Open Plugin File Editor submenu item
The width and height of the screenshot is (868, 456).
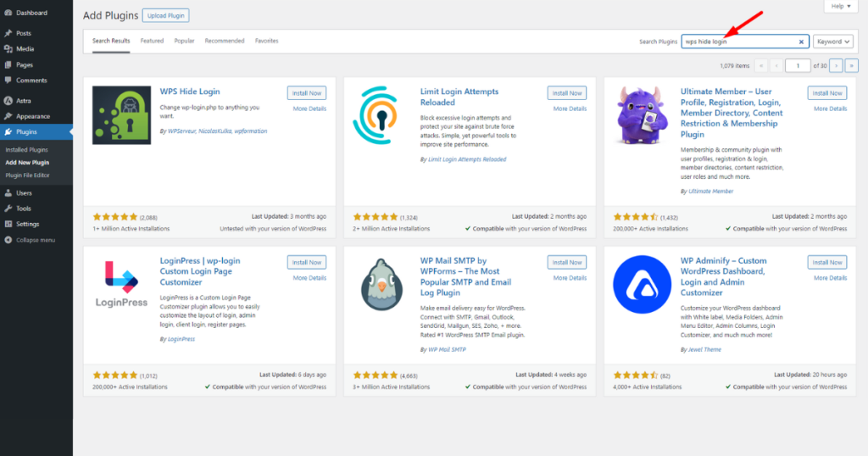[x=28, y=175]
